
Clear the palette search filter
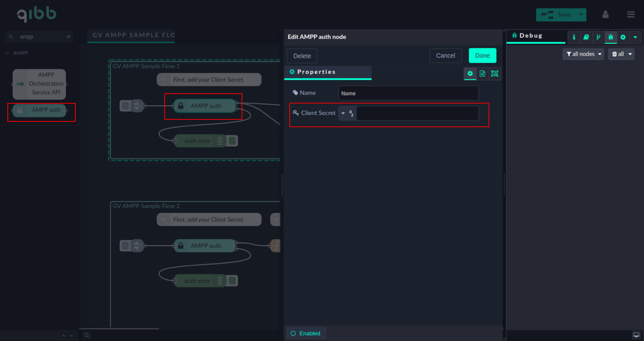[68, 37]
